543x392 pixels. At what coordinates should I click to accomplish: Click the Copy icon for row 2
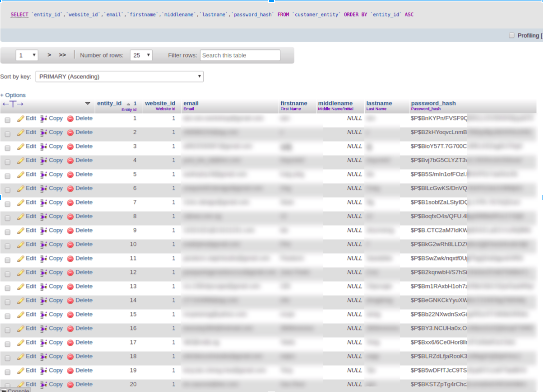44,132
